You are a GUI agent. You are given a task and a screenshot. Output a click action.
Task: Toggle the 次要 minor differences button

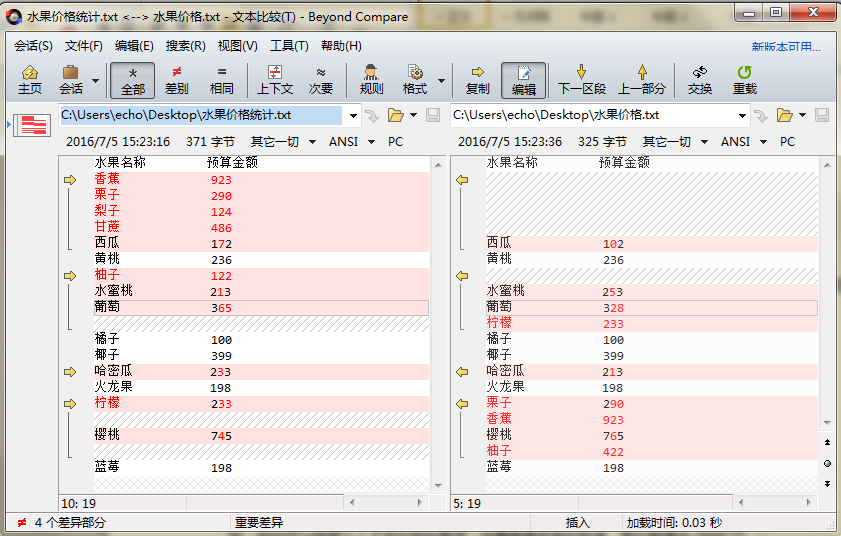(321, 80)
